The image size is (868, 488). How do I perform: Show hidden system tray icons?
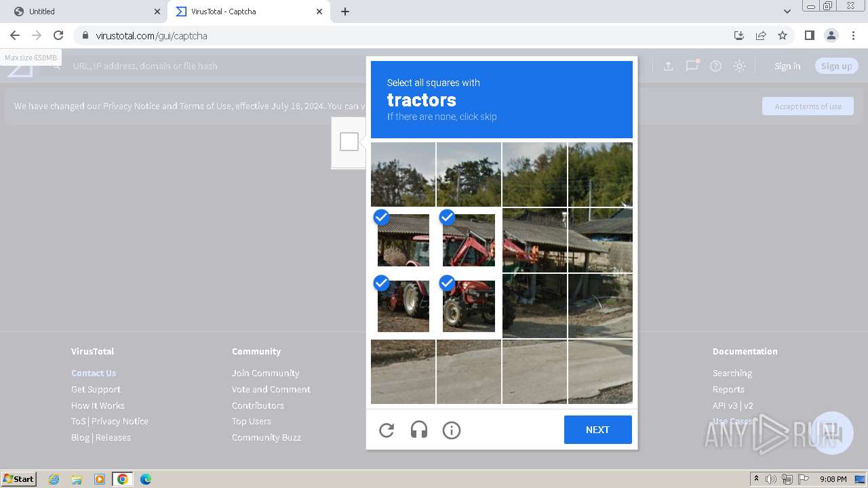pyautogui.click(x=756, y=479)
